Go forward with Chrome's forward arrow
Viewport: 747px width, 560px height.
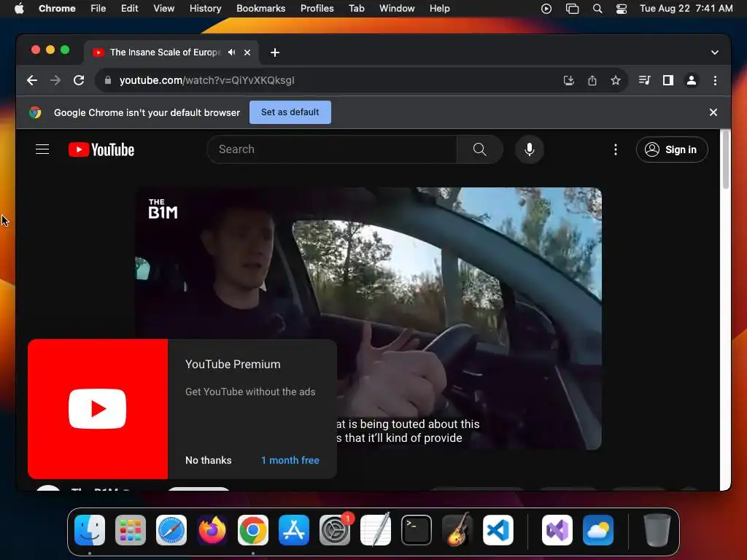click(x=55, y=80)
